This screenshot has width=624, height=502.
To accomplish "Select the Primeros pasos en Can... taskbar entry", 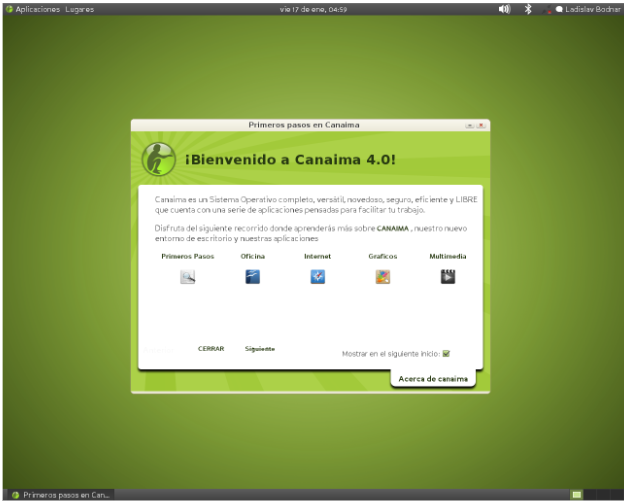I will coord(61,495).
